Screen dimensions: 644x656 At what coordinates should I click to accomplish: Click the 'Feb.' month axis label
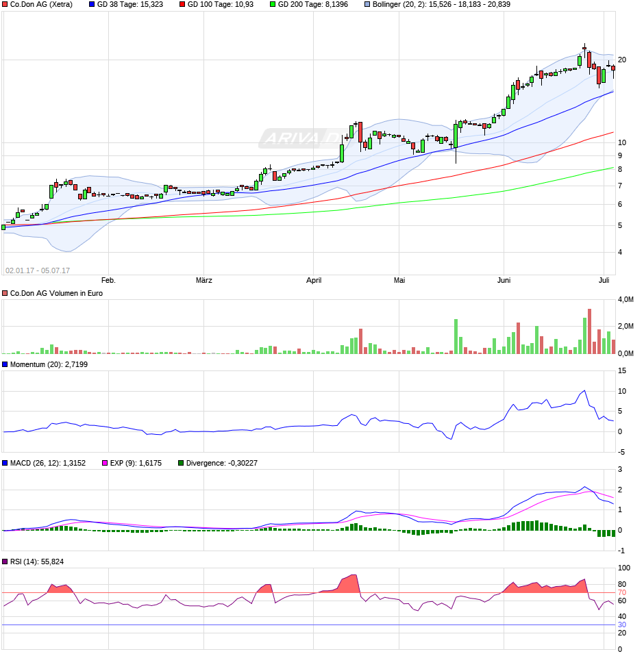click(x=108, y=280)
